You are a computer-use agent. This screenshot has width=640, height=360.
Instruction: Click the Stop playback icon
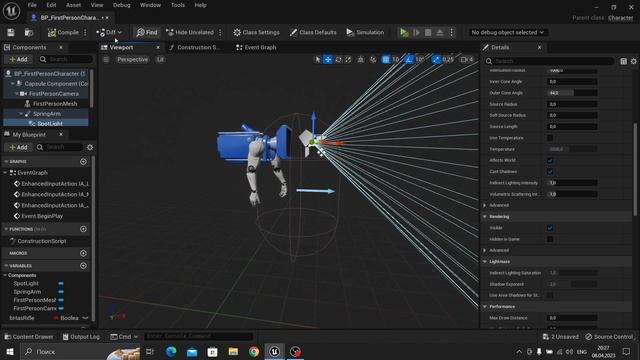(x=428, y=32)
